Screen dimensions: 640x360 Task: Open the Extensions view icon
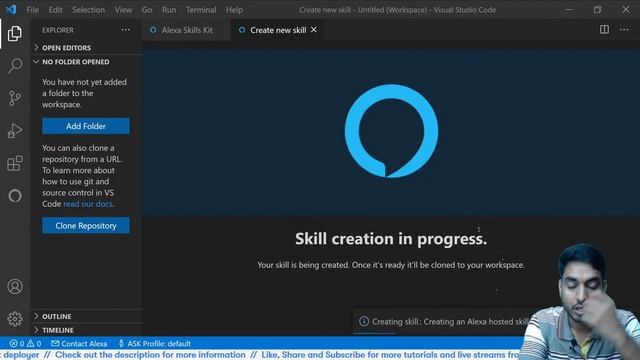click(15, 163)
